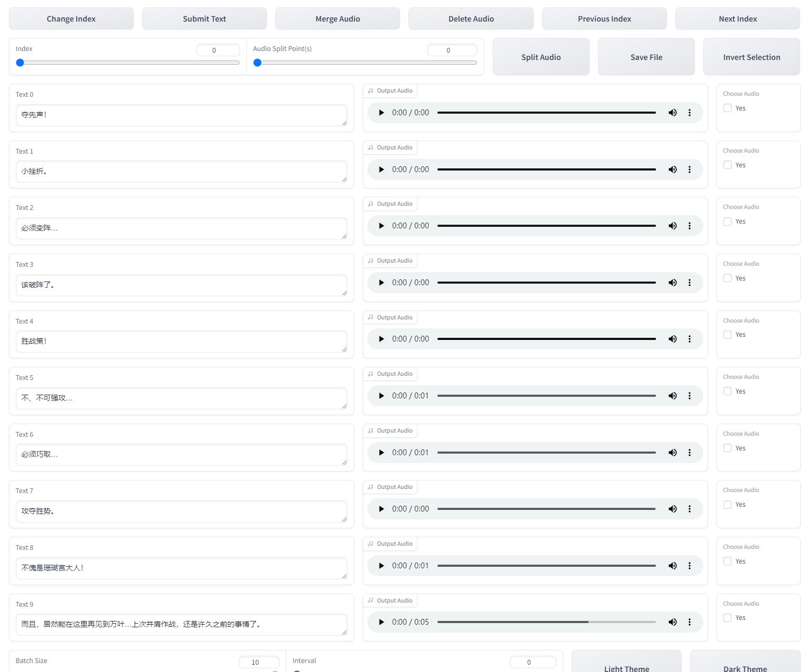Play the Output Audio for Text 1

point(382,169)
